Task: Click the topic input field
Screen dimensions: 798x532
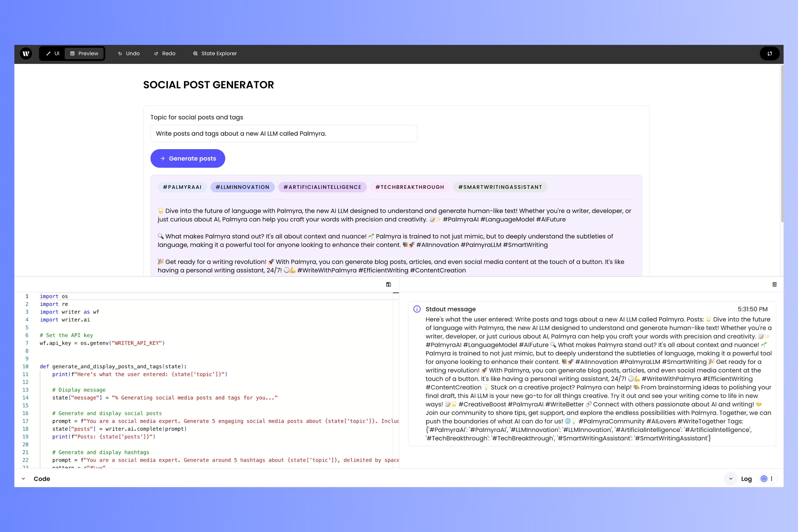Action: [x=284, y=134]
